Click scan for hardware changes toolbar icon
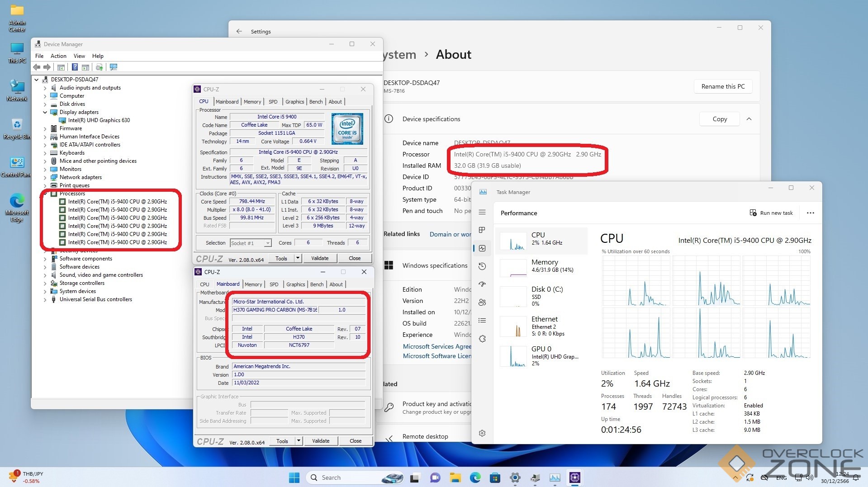Image resolution: width=868 pixels, height=487 pixels. (x=114, y=67)
